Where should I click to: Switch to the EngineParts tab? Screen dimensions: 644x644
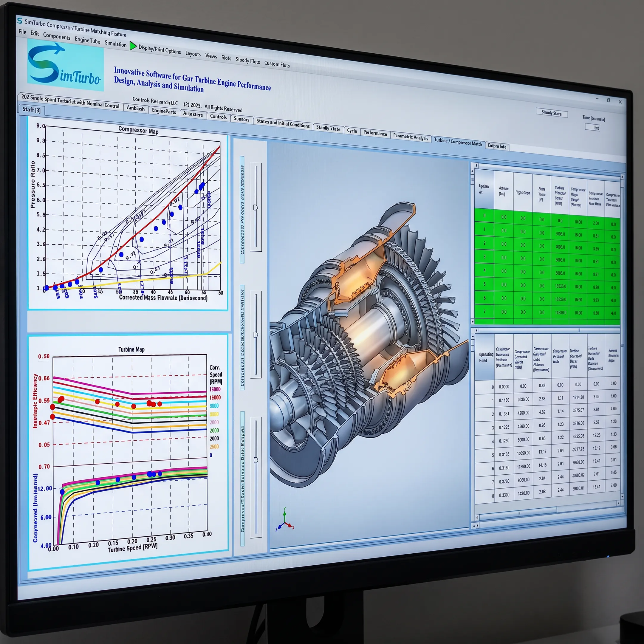164,111
